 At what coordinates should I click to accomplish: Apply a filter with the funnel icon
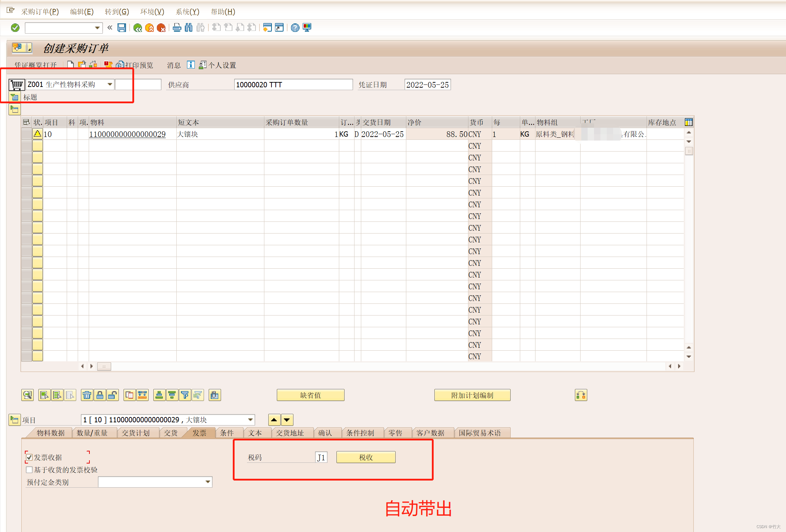click(x=185, y=395)
